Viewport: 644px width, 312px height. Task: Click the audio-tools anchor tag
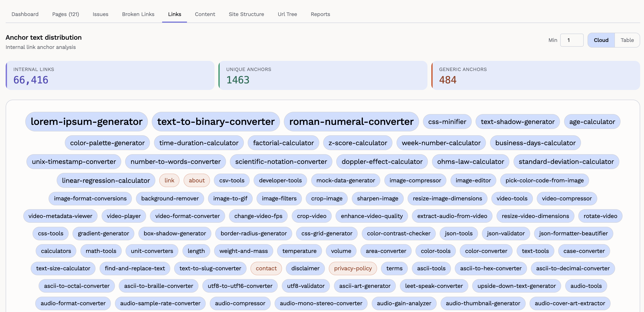tap(586, 286)
